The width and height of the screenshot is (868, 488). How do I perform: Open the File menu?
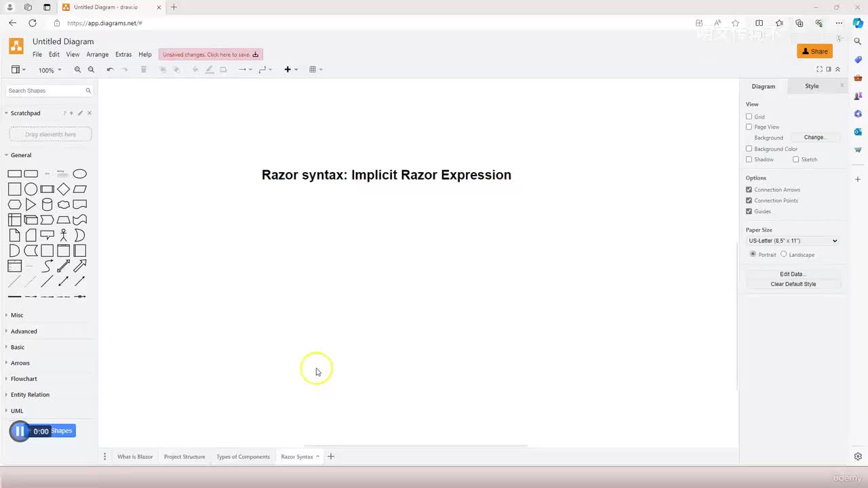[37, 54]
